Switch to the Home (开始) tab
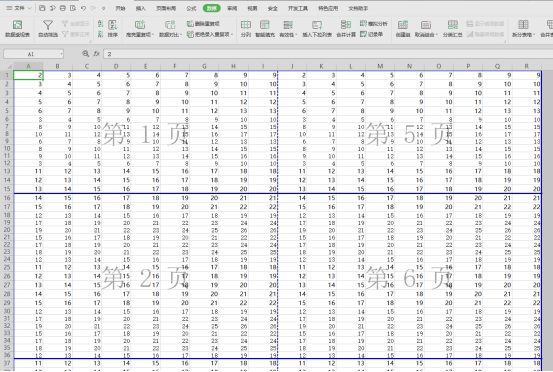This screenshot has height=372, width=553. 120,8
